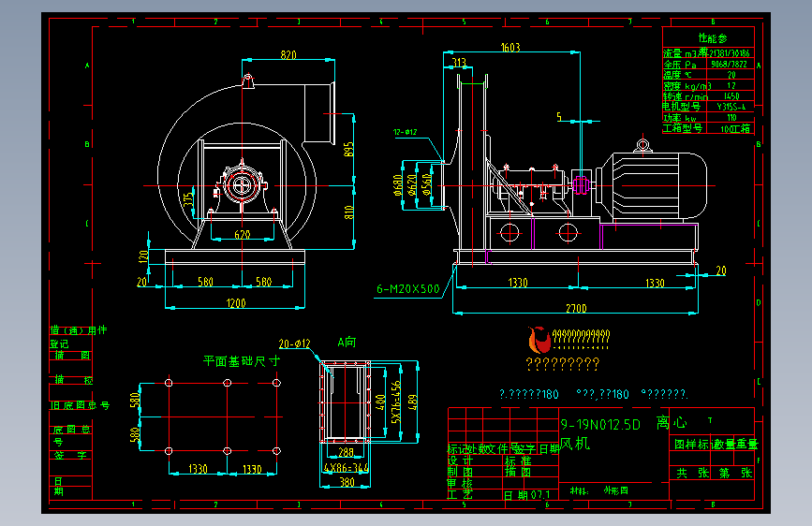
Task: Click the orange flame logo
Action: 539,340
